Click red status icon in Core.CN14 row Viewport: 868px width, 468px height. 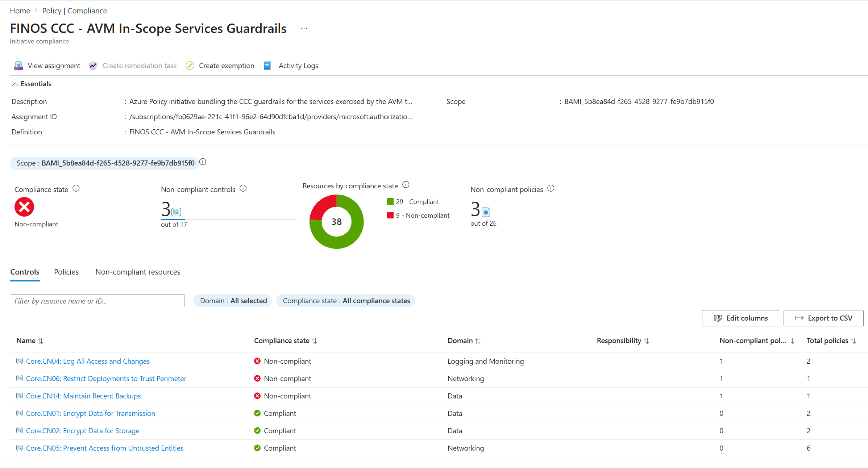coord(257,396)
